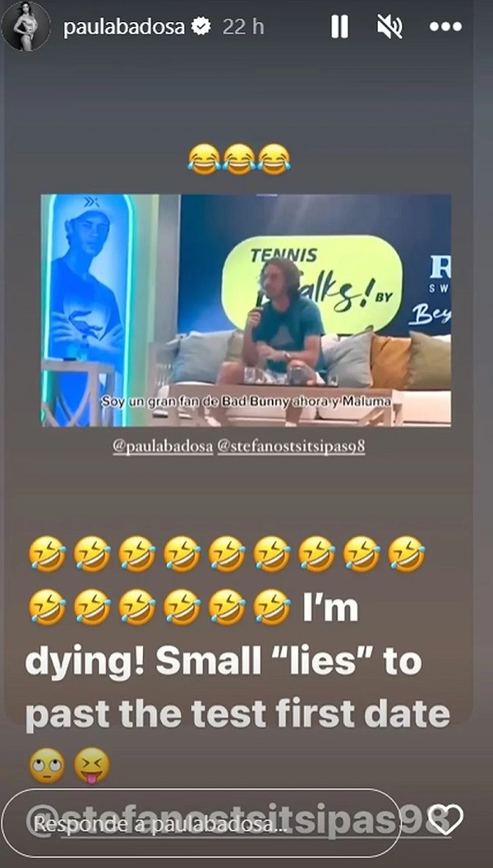Screen dimensions: 493x868
Task: Open paulabadosa's profile picture
Action: coord(25,26)
